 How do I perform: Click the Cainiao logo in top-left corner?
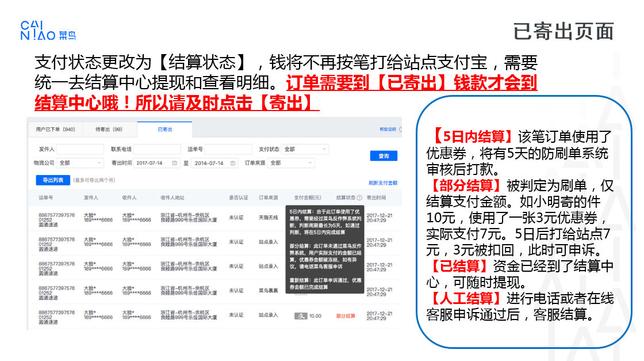point(48,31)
